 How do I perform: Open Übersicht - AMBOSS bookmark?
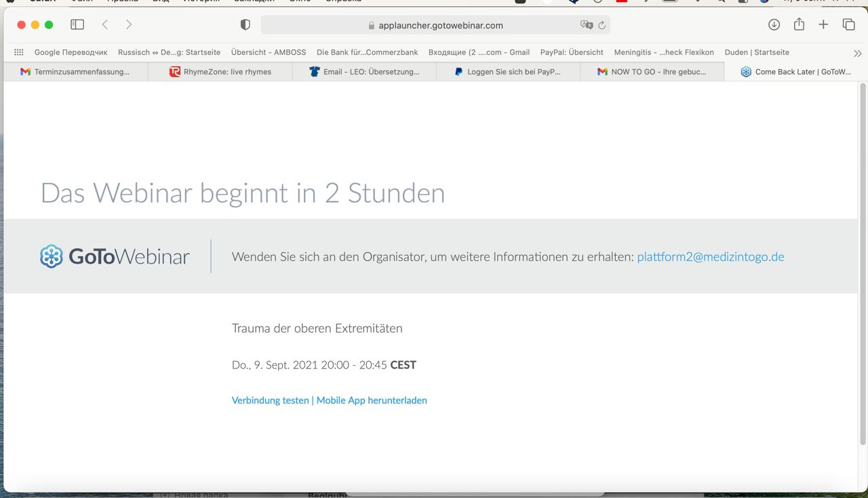coord(269,52)
